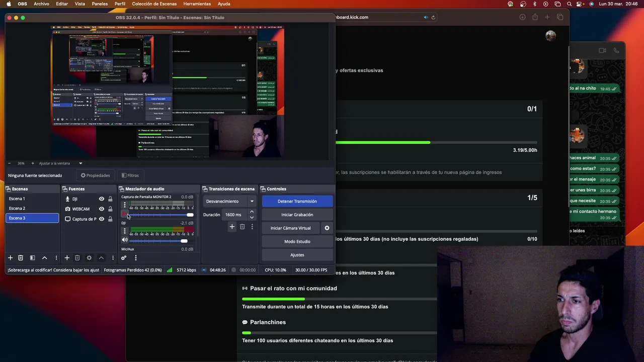The width and height of the screenshot is (644, 362).
Task: Add a scene transition with the plus icon
Action: [x=232, y=227]
